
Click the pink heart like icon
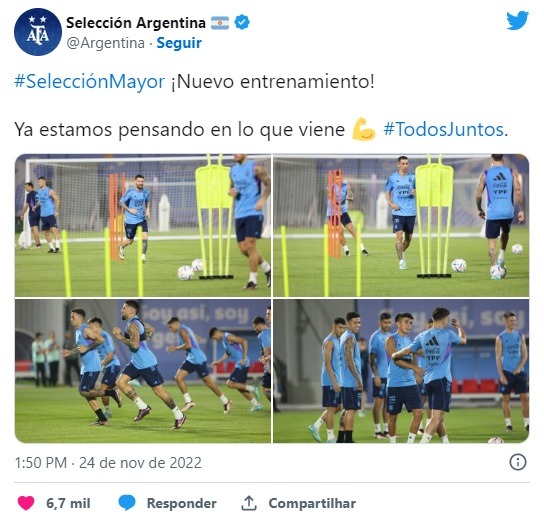tap(26, 503)
